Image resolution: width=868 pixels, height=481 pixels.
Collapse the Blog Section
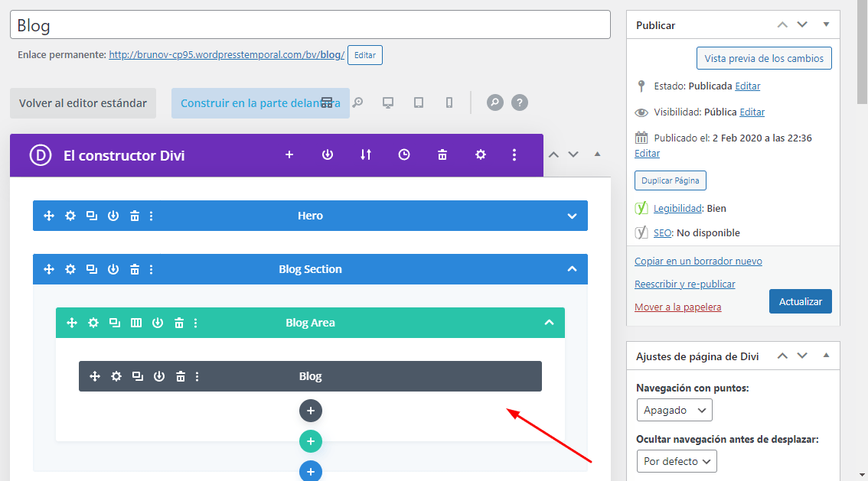click(572, 269)
